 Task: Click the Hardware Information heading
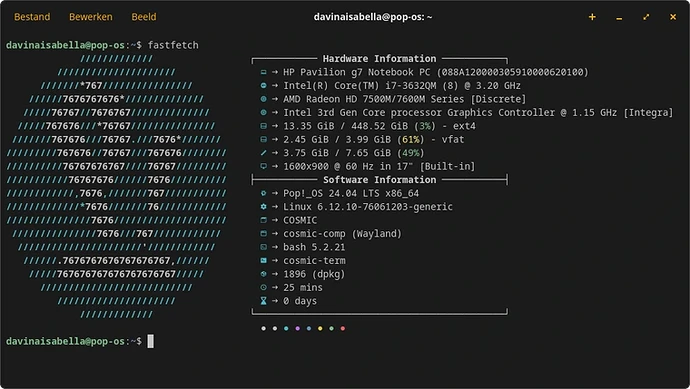click(379, 59)
